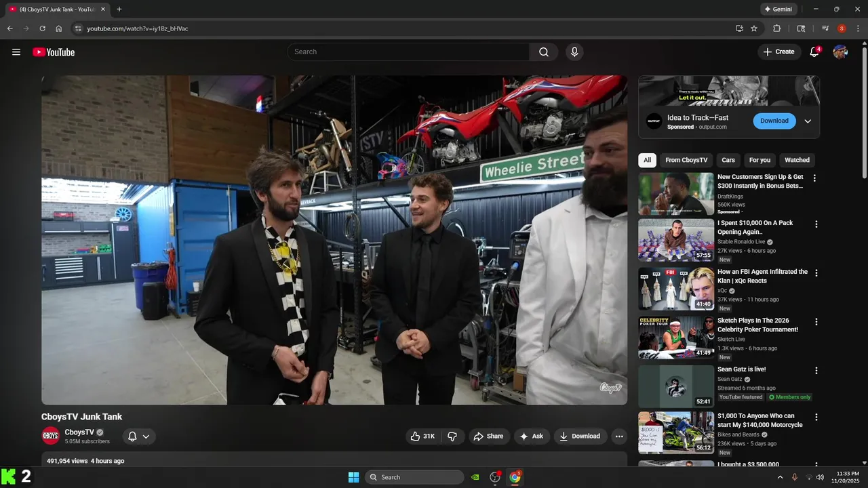This screenshot has height=488, width=868.
Task: Open $140,000 Motorcycle video thumbnail
Action: pos(676,432)
